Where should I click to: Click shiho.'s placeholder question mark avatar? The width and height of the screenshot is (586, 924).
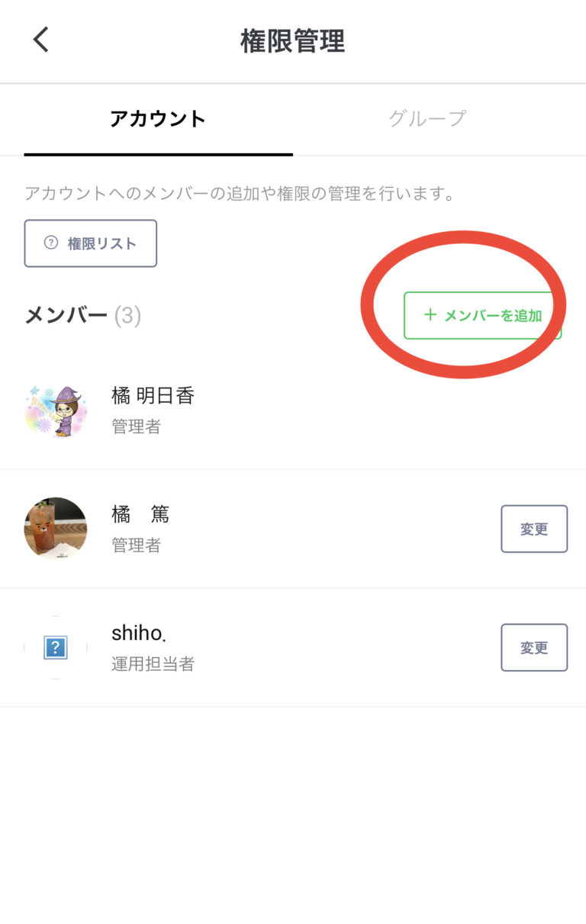click(56, 648)
